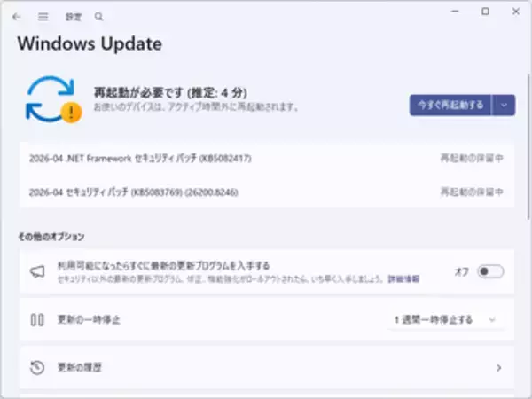Close the Settings window
The image size is (532, 399).
(x=516, y=12)
